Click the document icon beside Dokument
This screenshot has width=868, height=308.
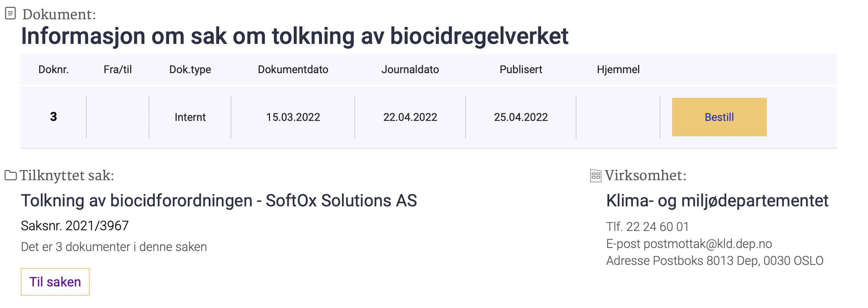point(10,13)
